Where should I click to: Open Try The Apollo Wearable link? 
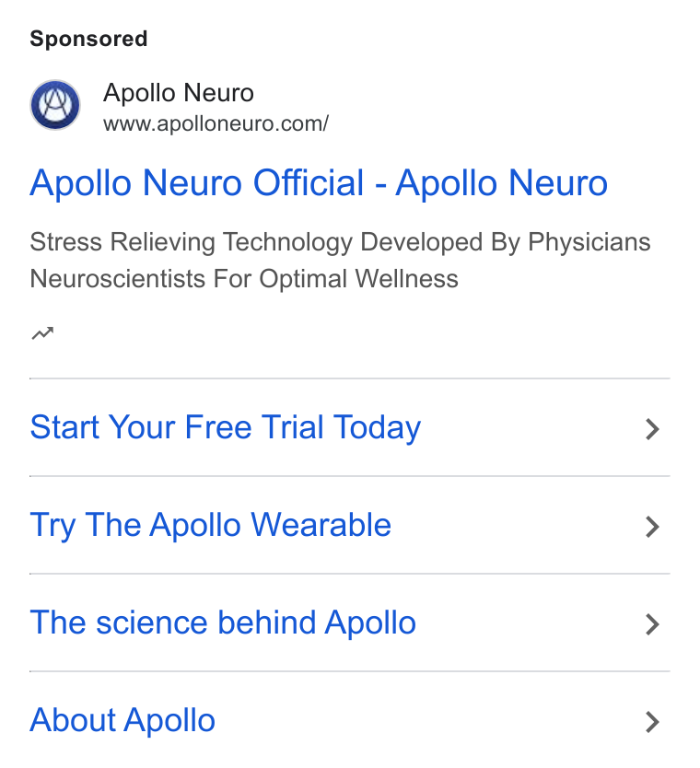(x=211, y=526)
